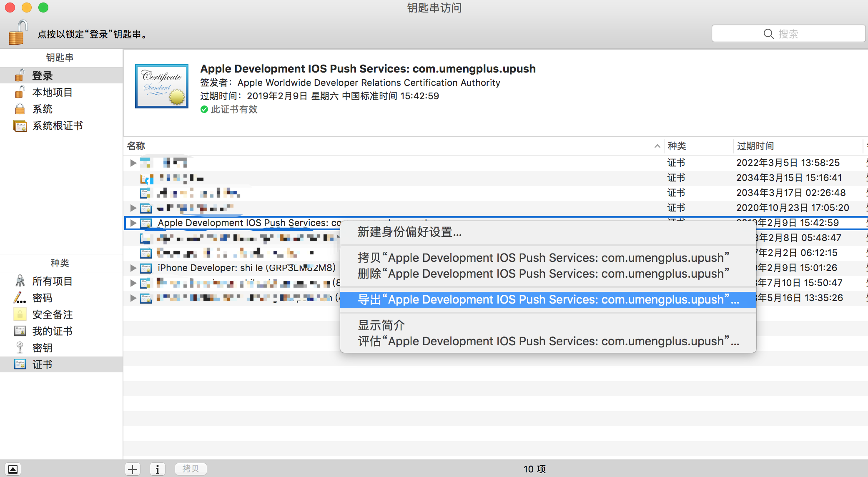The height and width of the screenshot is (477, 868).
Task: Choose 评估 "Apple Development IOS Push Services" menu item
Action: [548, 341]
